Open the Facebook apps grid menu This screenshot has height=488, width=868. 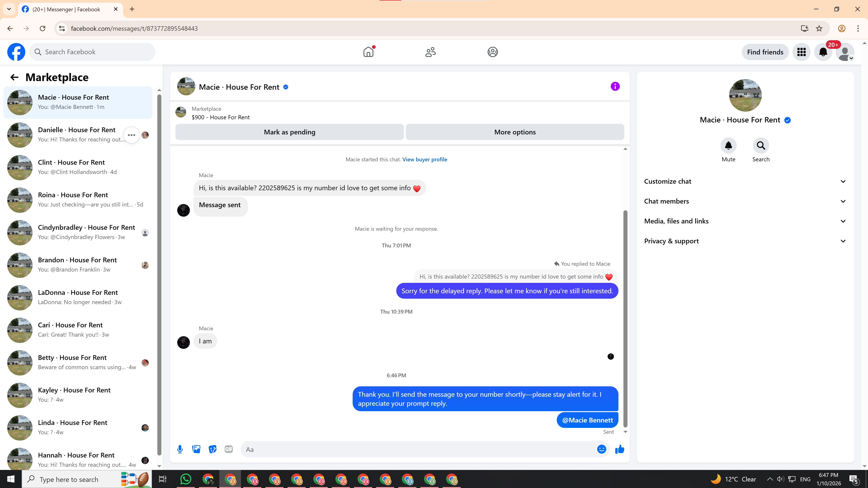coord(801,52)
